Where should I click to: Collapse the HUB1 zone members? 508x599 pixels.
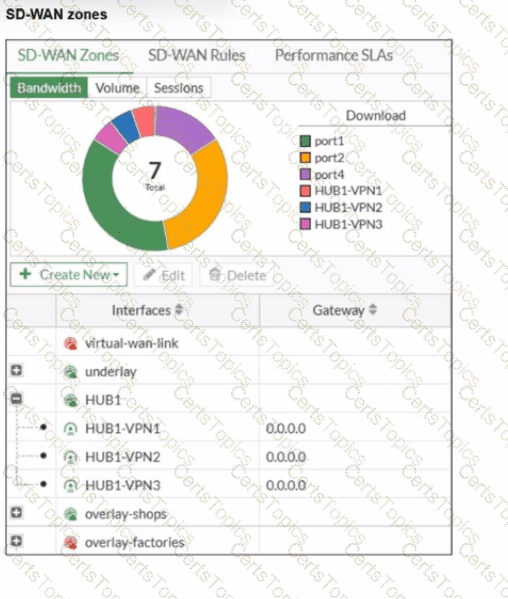point(16,399)
